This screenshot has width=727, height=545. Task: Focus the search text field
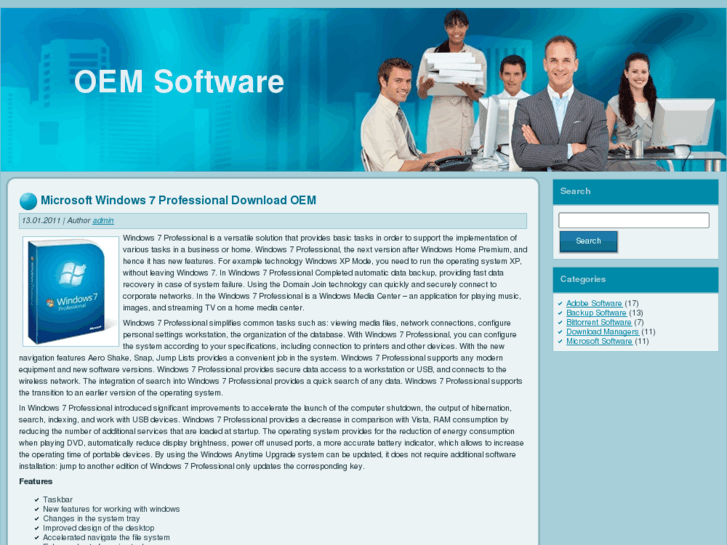tap(634, 220)
